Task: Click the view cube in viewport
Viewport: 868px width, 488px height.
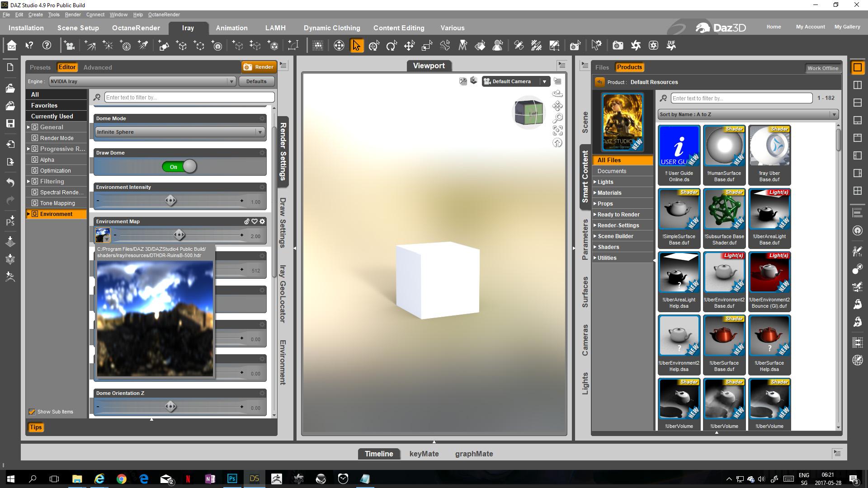Action: tap(528, 113)
